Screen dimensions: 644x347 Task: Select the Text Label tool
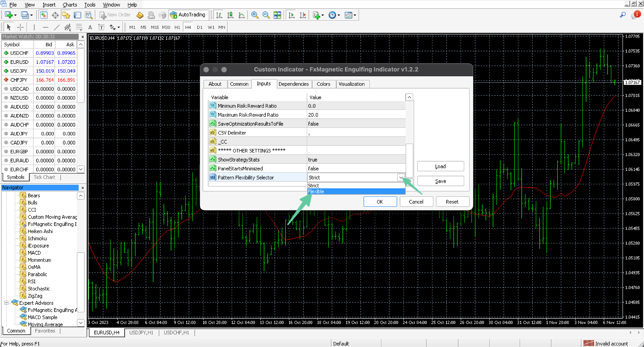pyautogui.click(x=101, y=27)
